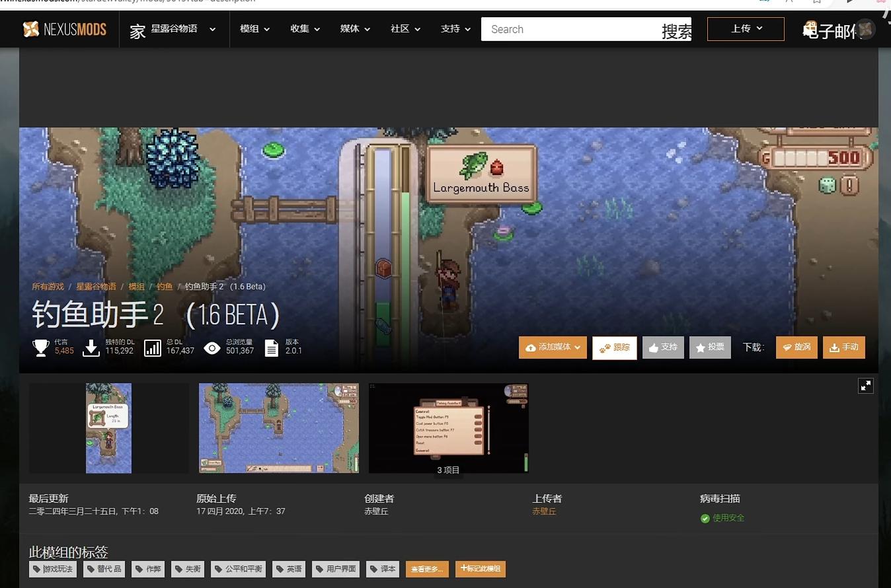Open the 模组 menu

[254, 29]
